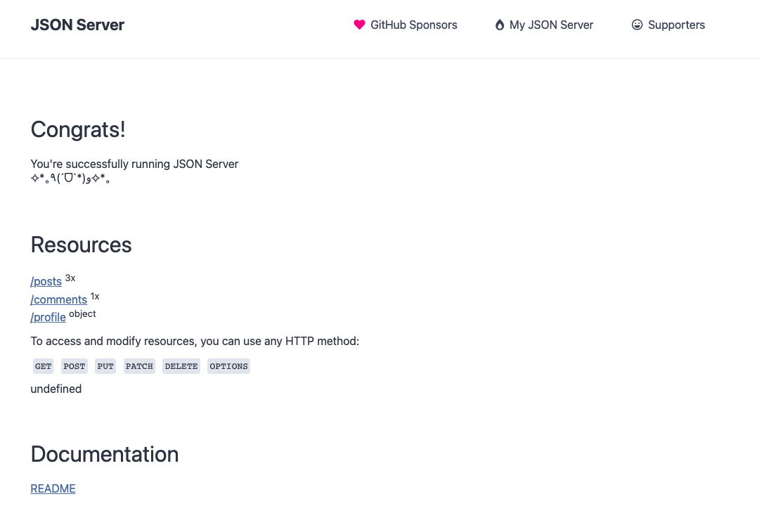Image resolution: width=759 pixels, height=532 pixels.
Task: Click the object label next to /profile
Action: [82, 313]
